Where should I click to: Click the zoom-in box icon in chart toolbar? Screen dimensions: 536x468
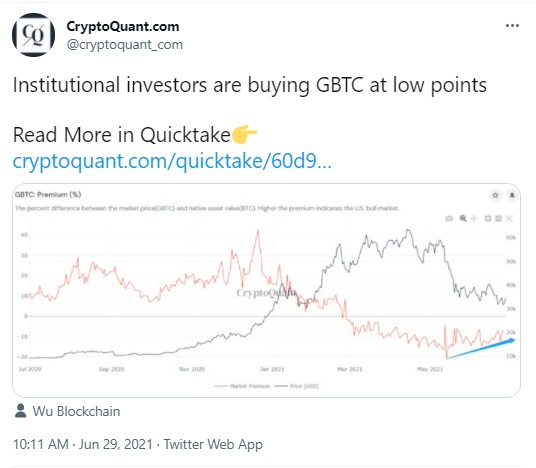pyautogui.click(x=488, y=218)
